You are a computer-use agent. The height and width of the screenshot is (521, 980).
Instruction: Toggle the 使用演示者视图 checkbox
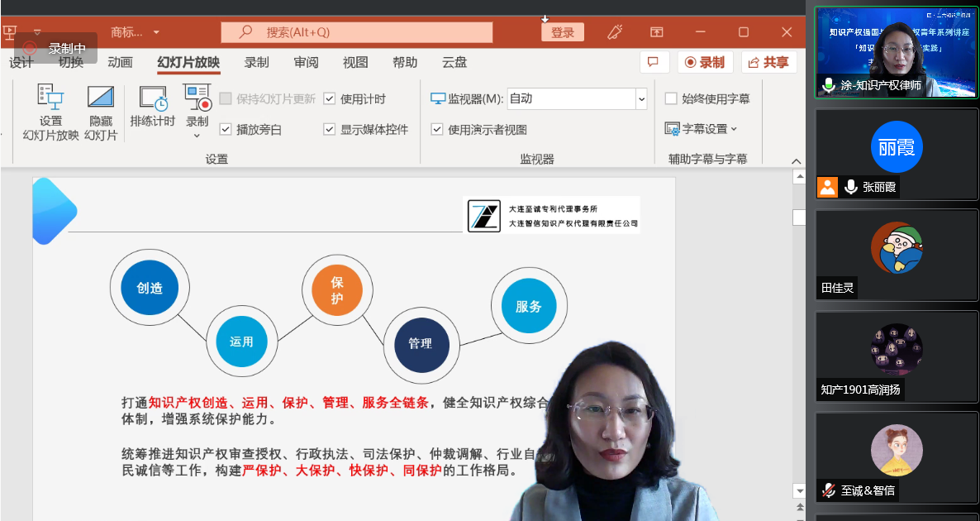[x=437, y=129]
